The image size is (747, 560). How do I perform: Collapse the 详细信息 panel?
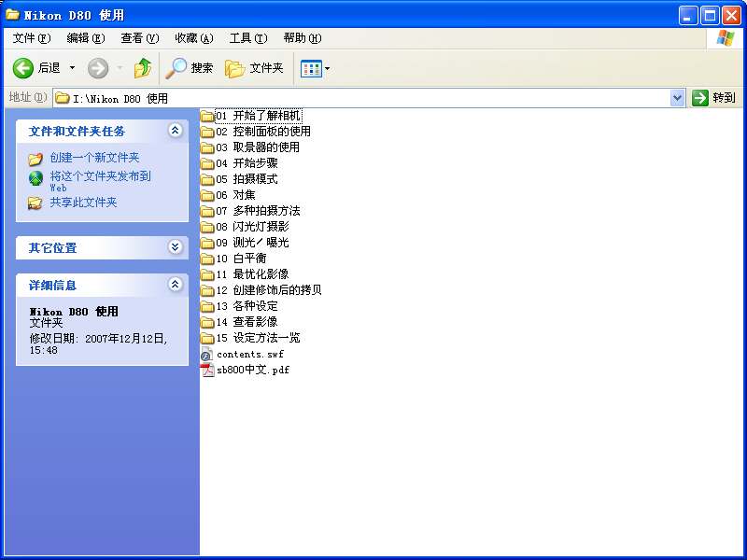pyautogui.click(x=176, y=285)
